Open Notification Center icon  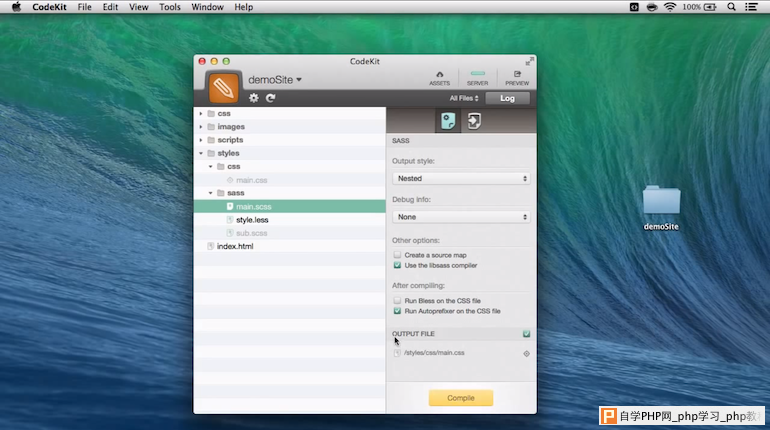tap(751, 7)
